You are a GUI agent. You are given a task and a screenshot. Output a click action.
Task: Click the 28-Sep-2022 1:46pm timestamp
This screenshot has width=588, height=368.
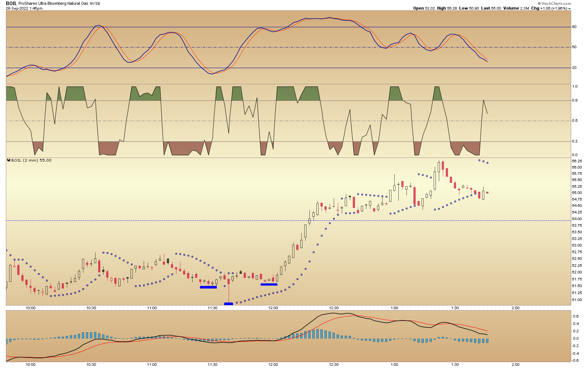[x=24, y=8]
